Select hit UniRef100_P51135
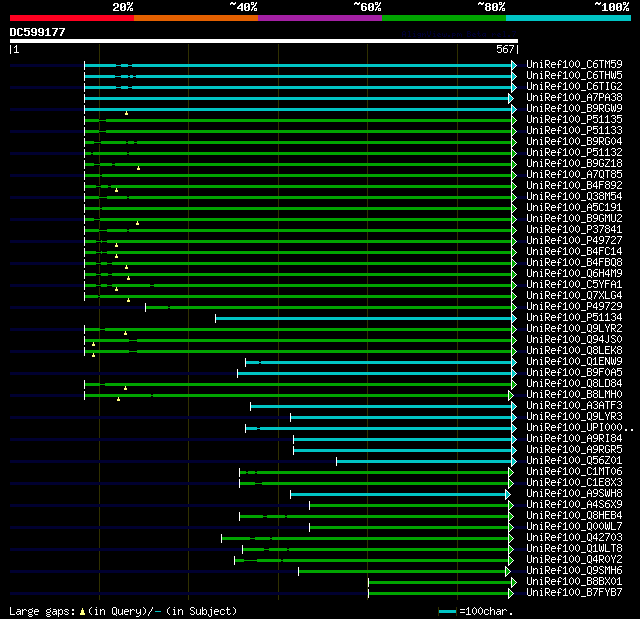Viewport: 640px width, 619px height. [574, 120]
